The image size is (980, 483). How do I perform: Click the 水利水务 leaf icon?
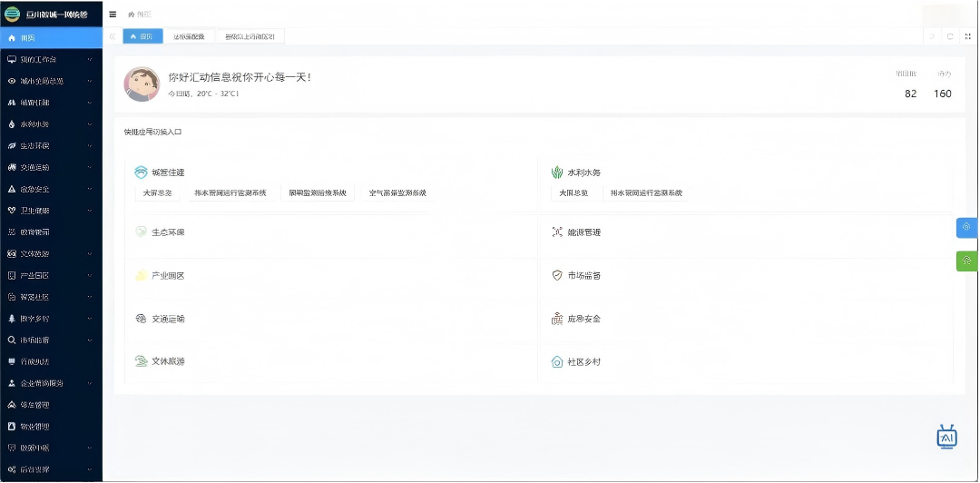coord(557,172)
